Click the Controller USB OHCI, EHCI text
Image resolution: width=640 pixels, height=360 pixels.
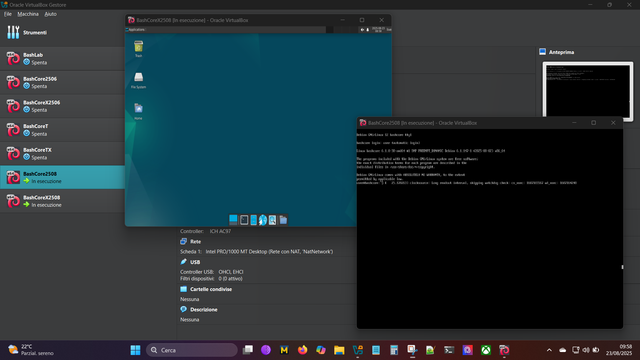(212, 272)
